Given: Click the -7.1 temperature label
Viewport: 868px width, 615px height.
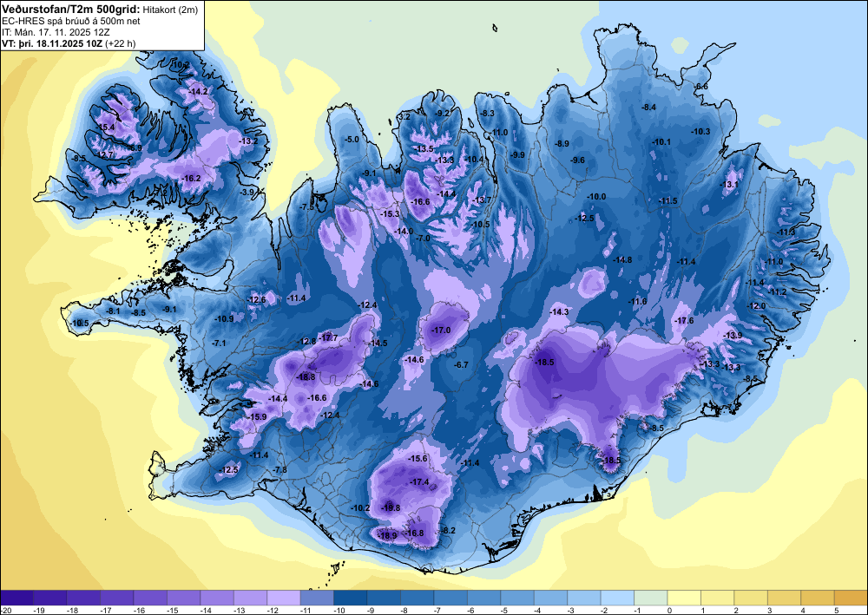Looking at the screenshot, I should pos(219,343).
